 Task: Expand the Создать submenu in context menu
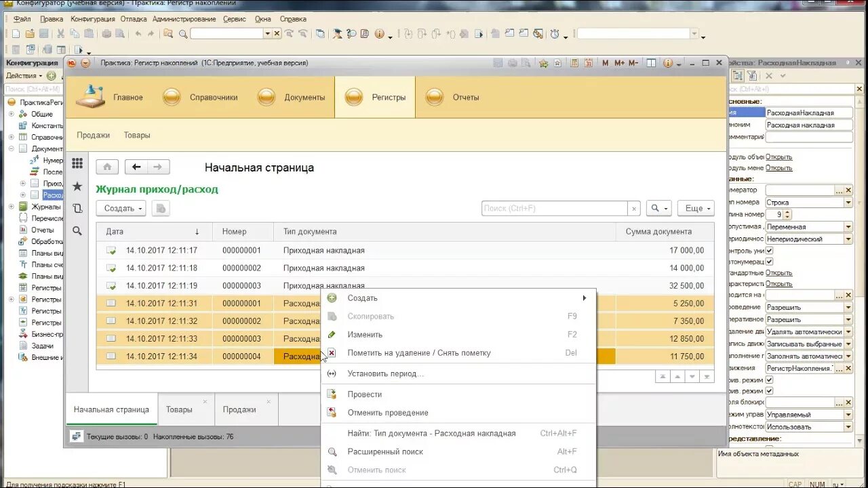point(458,298)
